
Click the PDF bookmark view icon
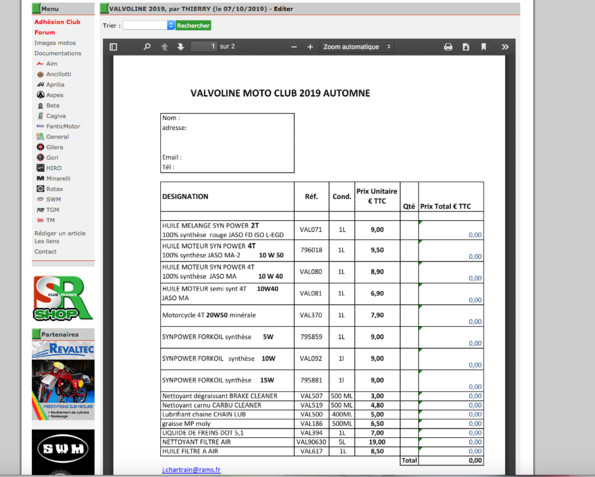coord(483,47)
